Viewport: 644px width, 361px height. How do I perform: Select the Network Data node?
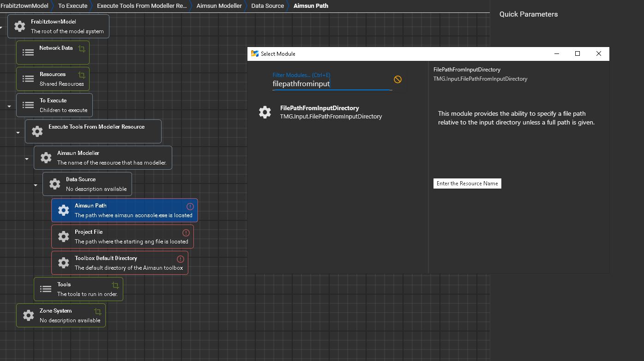pos(53,53)
